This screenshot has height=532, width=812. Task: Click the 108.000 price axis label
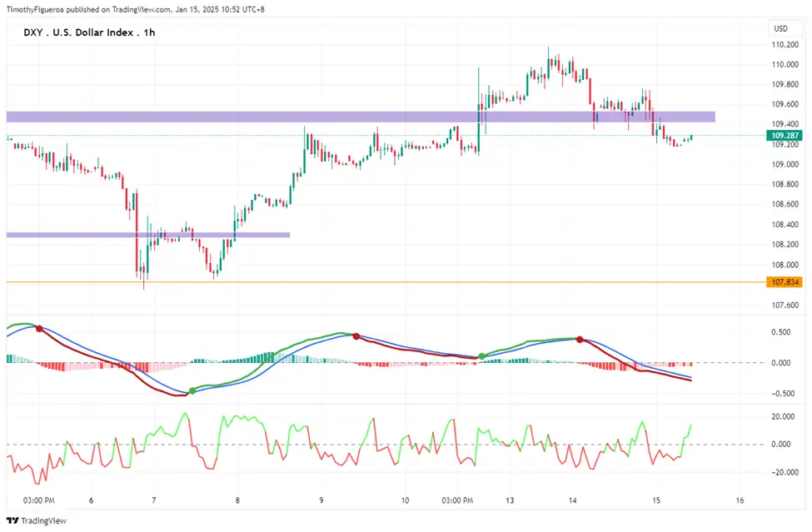(x=785, y=265)
